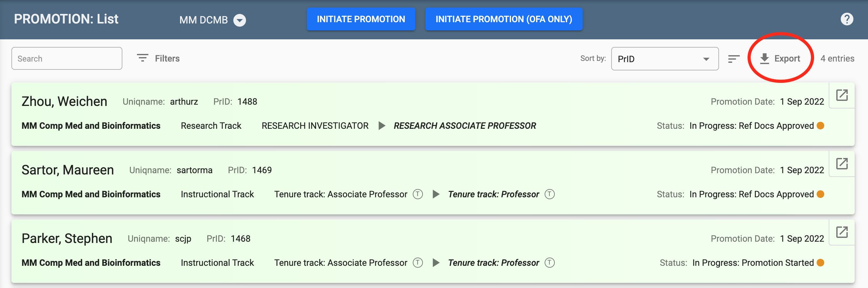Click uniqname sartorma
The width and height of the screenshot is (868, 288).
(x=194, y=170)
